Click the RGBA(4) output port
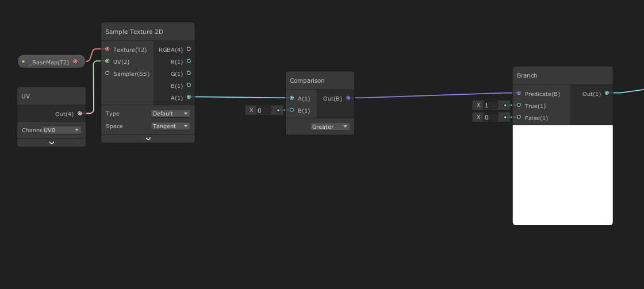The width and height of the screenshot is (644, 289). coord(189,49)
